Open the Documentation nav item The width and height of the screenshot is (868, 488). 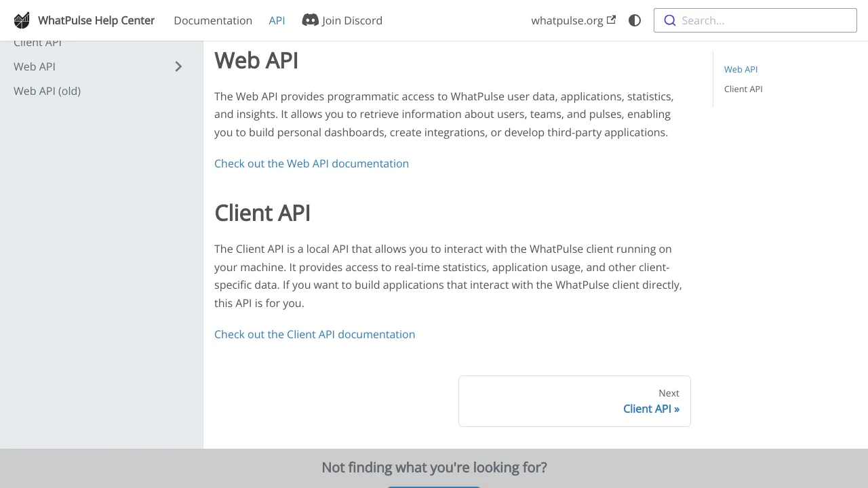coord(213,20)
